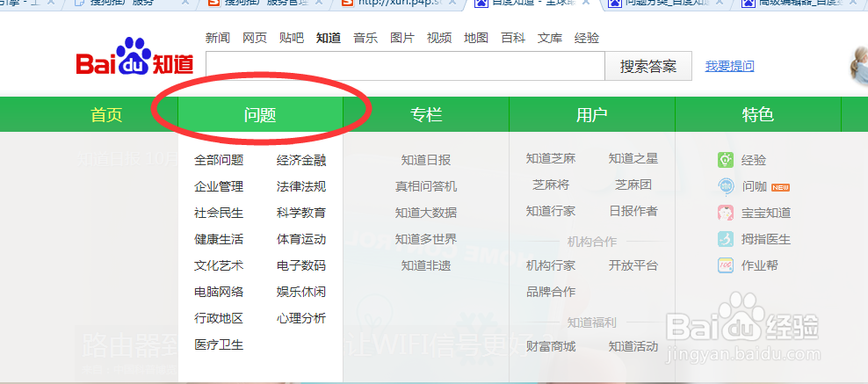The width and height of the screenshot is (868, 384).
Task: Switch to the 高级编辑器 browser tab
Action: click(803, 4)
